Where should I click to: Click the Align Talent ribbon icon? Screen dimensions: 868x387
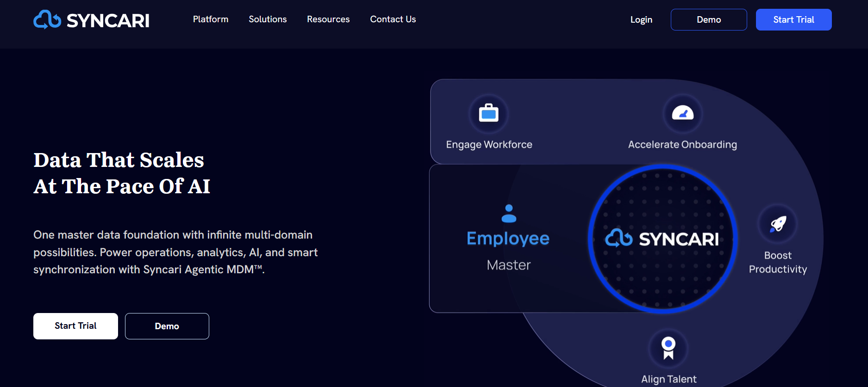(668, 348)
